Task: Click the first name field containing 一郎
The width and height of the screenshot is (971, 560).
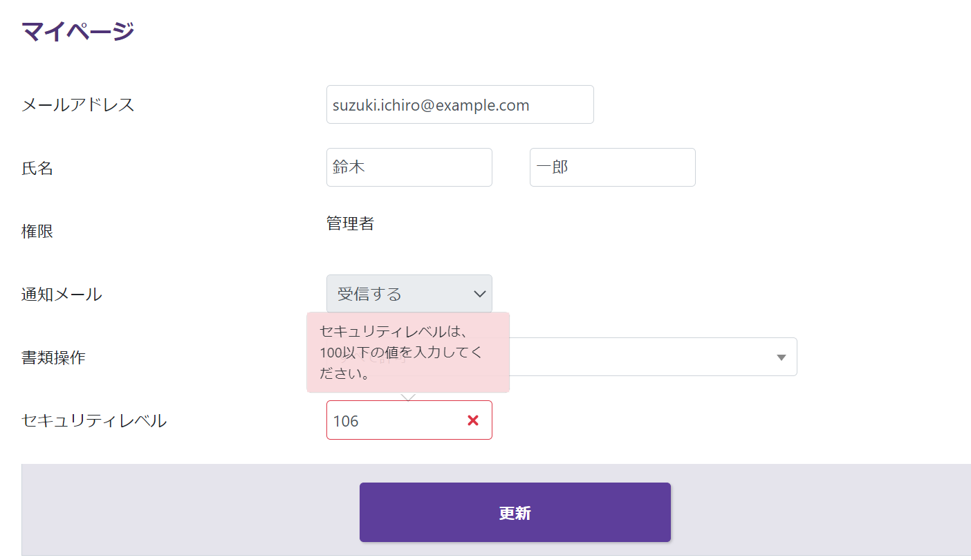Action: 612,167
